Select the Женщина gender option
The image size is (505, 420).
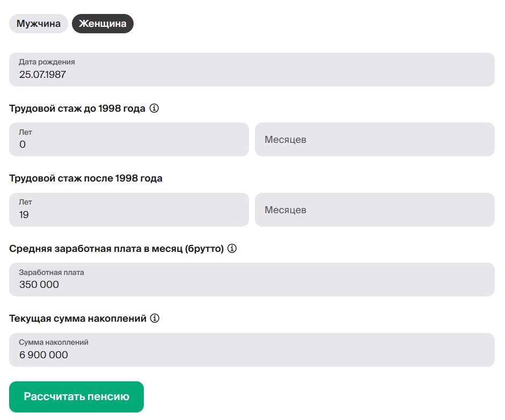(103, 24)
